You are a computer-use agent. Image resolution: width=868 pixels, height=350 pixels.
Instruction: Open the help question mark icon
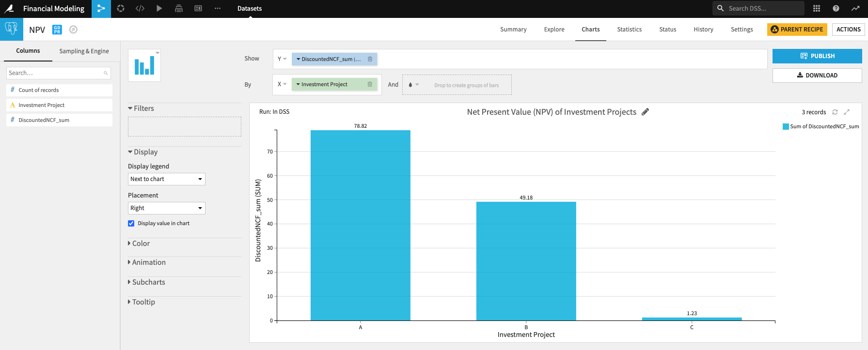coord(836,9)
